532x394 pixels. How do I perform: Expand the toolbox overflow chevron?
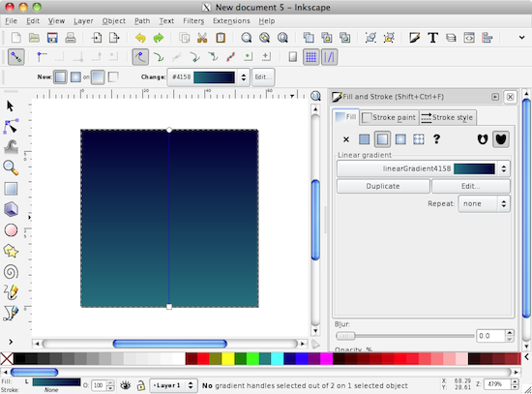(x=11, y=342)
